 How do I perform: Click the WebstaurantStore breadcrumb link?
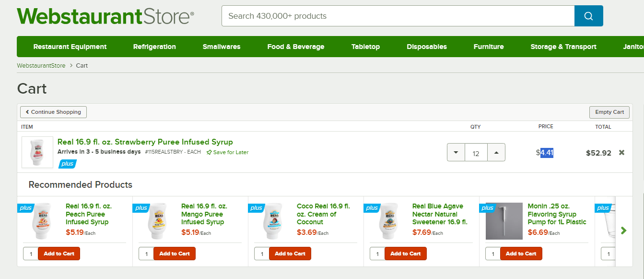coord(41,65)
